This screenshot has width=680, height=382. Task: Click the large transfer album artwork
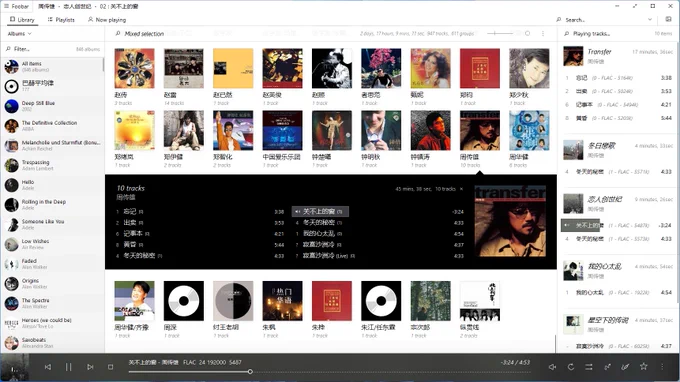tap(510, 221)
